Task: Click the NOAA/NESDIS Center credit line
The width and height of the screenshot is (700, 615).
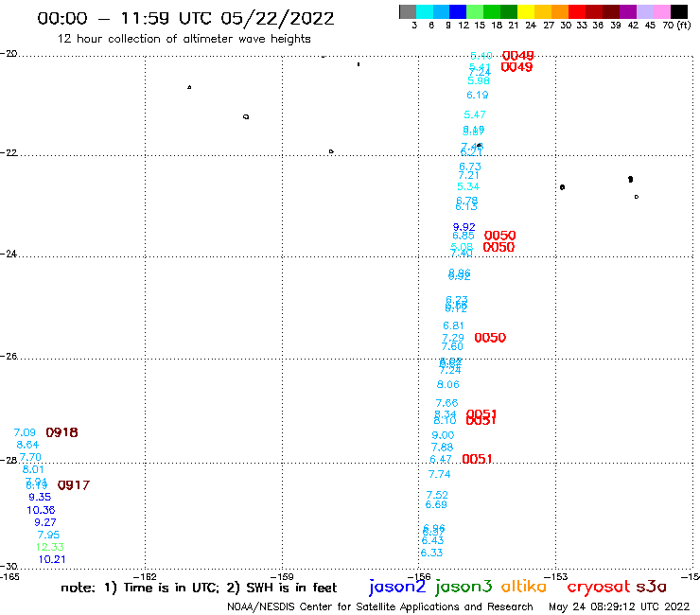Action: click(380, 606)
